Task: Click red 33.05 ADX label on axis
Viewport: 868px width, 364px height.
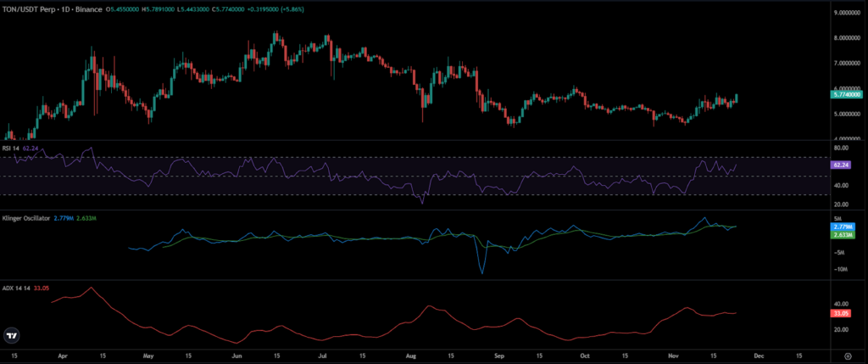Action: pyautogui.click(x=840, y=314)
